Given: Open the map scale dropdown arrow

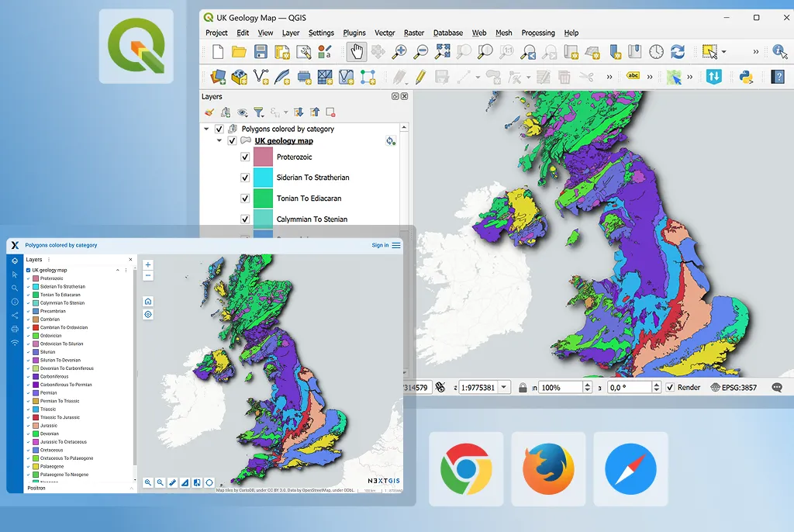Looking at the screenshot, I should click(504, 388).
